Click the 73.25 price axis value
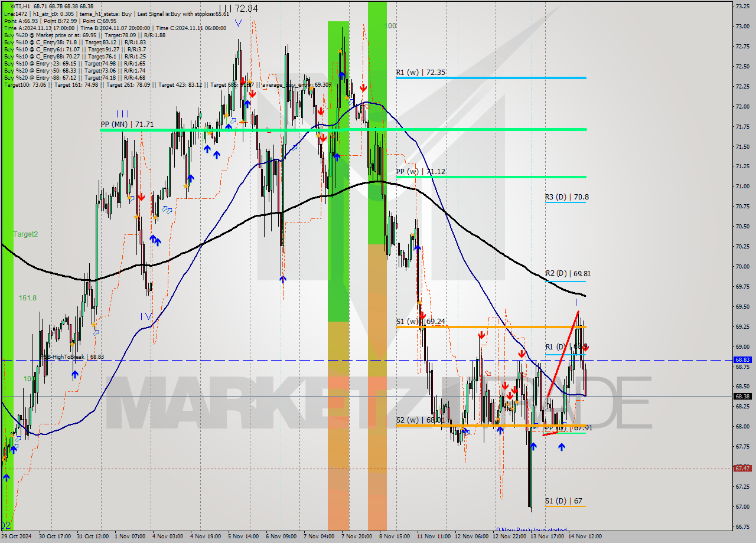756x543 pixels. pyautogui.click(x=742, y=6)
